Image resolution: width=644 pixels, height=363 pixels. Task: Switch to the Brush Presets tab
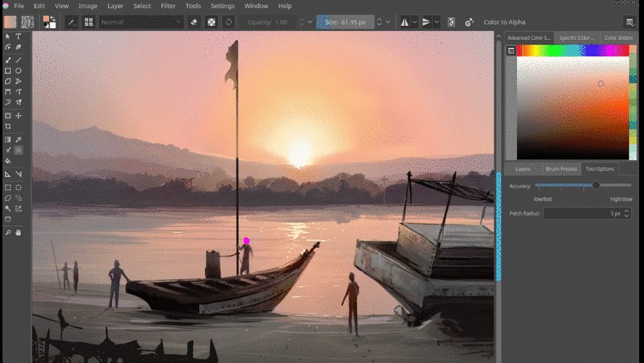point(561,169)
